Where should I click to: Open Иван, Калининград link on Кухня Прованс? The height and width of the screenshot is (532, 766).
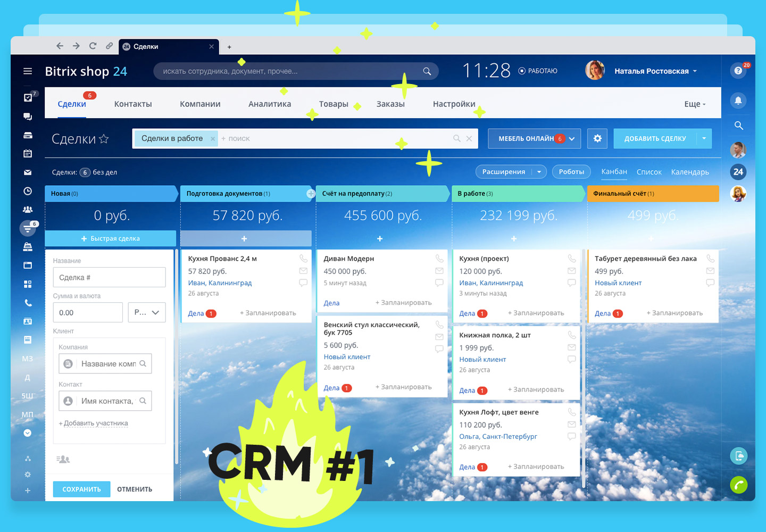coord(220,283)
